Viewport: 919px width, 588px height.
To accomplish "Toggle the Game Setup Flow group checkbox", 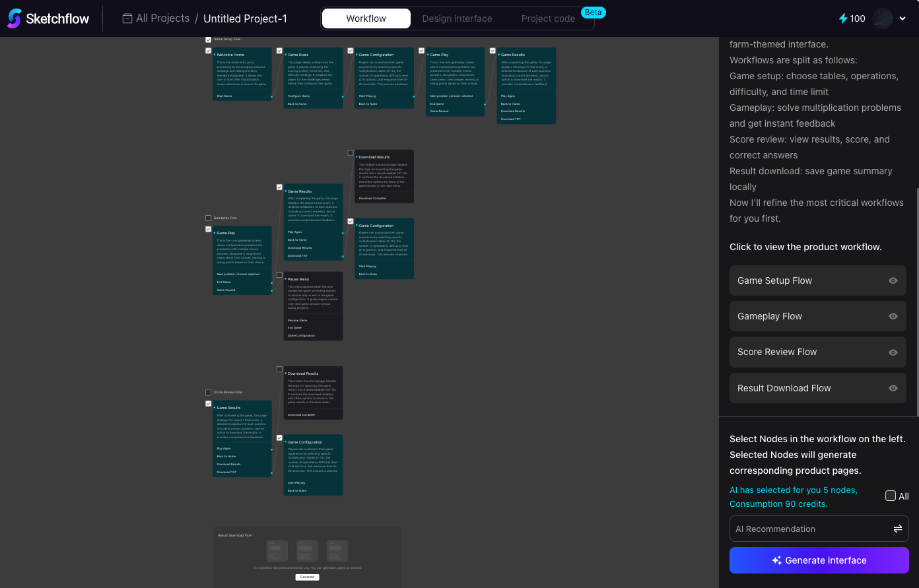I will coord(209,40).
